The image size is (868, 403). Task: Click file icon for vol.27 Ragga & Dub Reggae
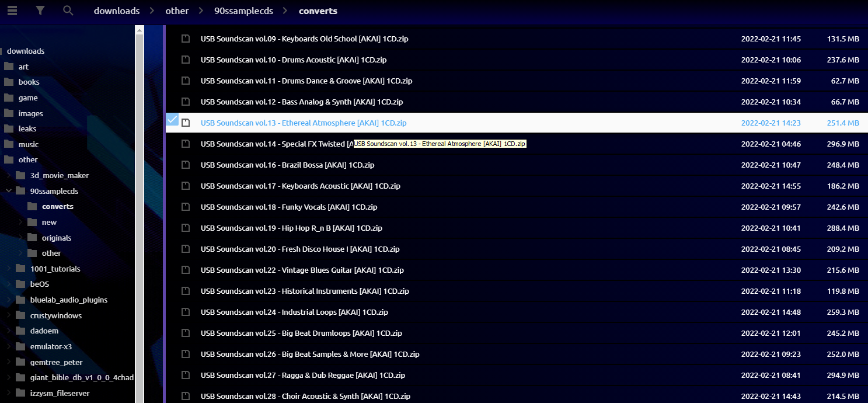[186, 375]
